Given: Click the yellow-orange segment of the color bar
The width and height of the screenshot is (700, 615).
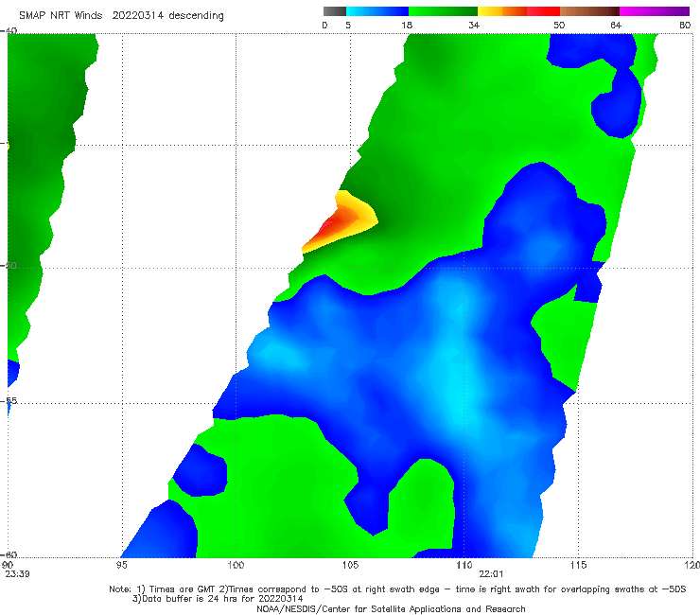Looking at the screenshot, I should 501,11.
